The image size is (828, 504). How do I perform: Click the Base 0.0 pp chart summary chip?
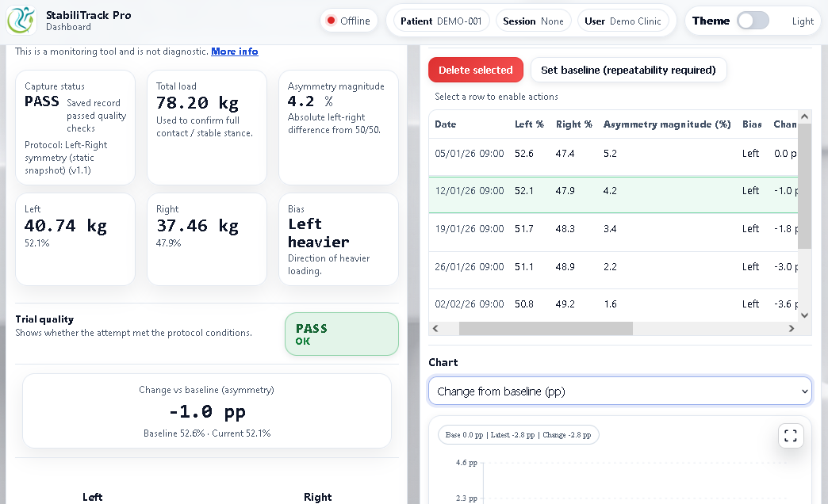click(x=518, y=435)
